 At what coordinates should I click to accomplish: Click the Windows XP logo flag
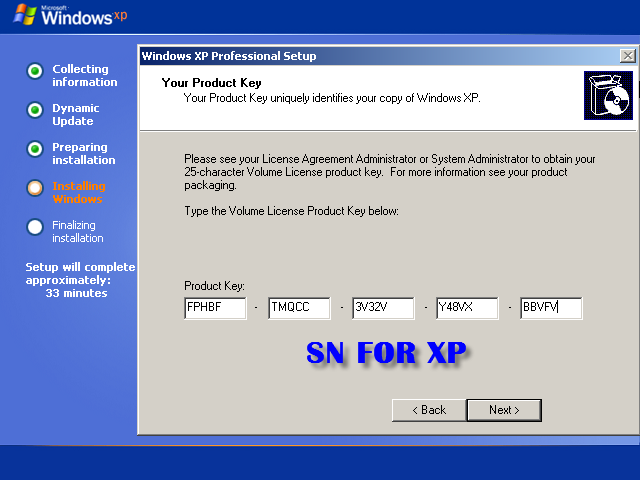24,15
